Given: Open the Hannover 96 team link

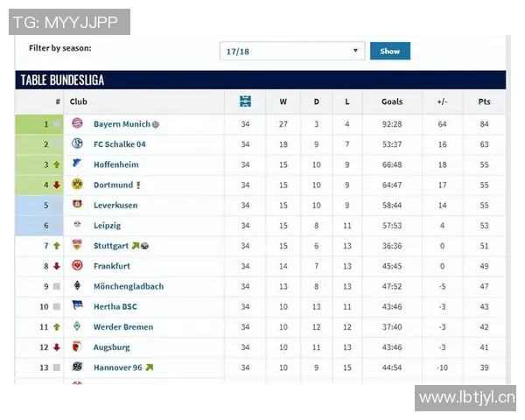Looking at the screenshot, I should (117, 367).
